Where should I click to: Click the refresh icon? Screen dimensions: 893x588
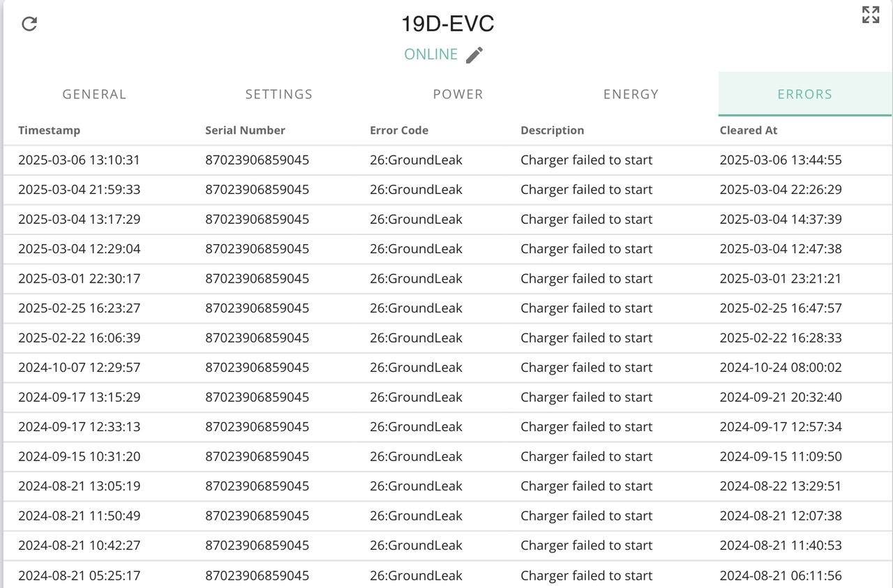pyautogui.click(x=29, y=24)
